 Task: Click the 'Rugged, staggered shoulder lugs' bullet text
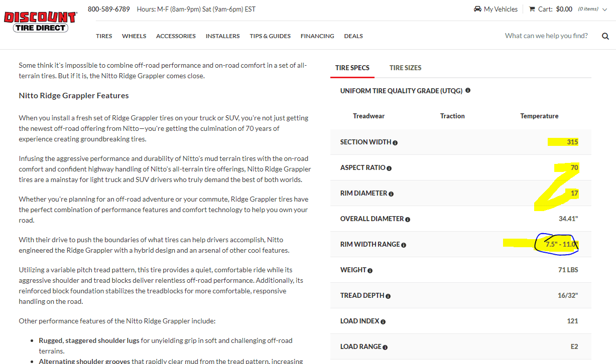pyautogui.click(x=89, y=340)
